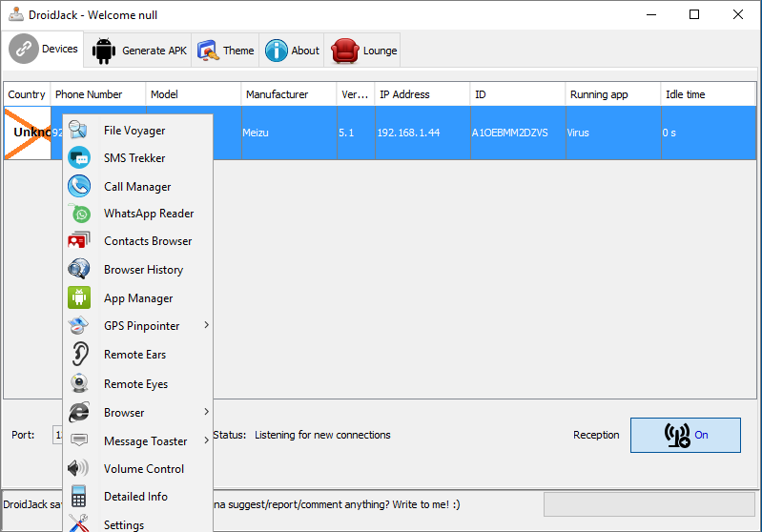
Task: Switch to the Theme tab
Action: (225, 50)
